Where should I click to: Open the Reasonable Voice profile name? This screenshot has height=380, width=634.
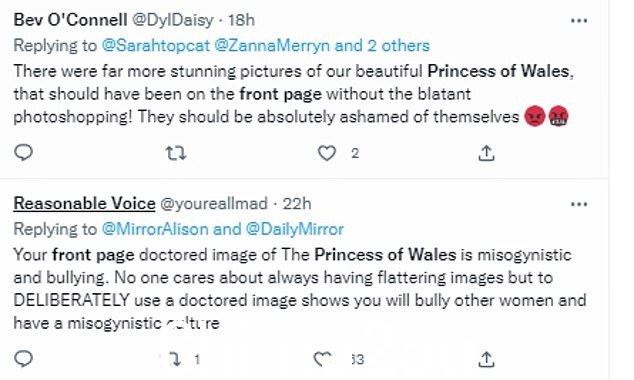click(85, 203)
